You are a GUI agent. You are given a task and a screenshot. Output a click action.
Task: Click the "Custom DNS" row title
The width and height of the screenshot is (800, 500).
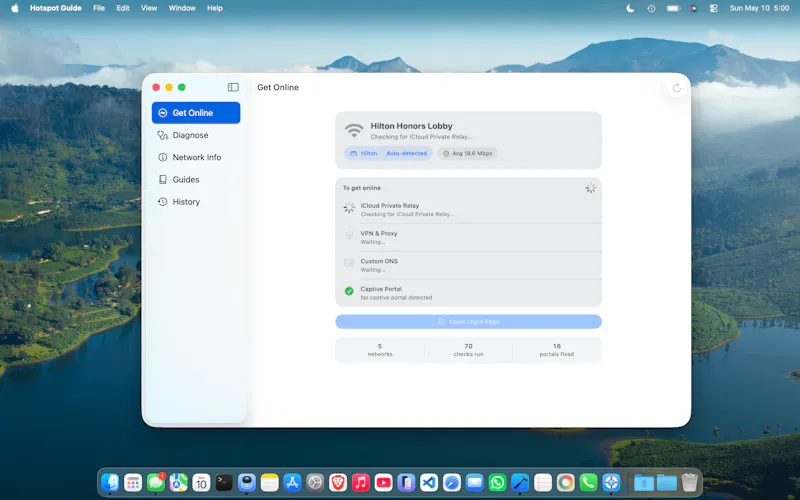(x=379, y=261)
